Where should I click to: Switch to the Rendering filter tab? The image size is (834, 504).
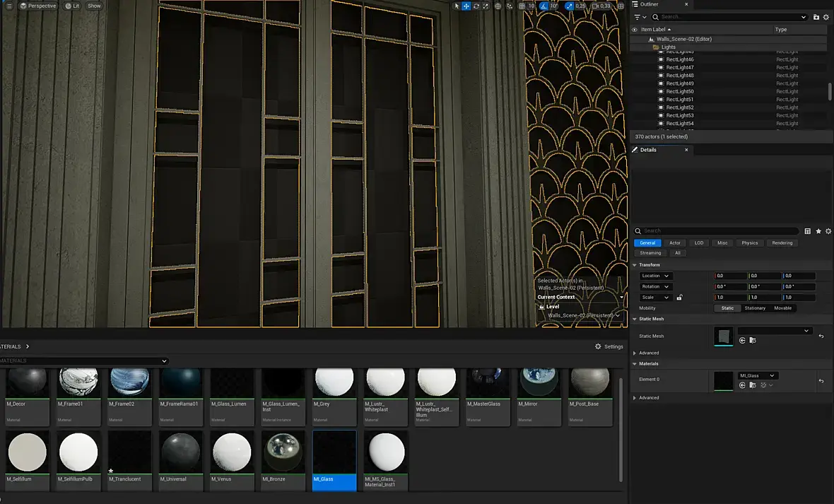(x=782, y=242)
